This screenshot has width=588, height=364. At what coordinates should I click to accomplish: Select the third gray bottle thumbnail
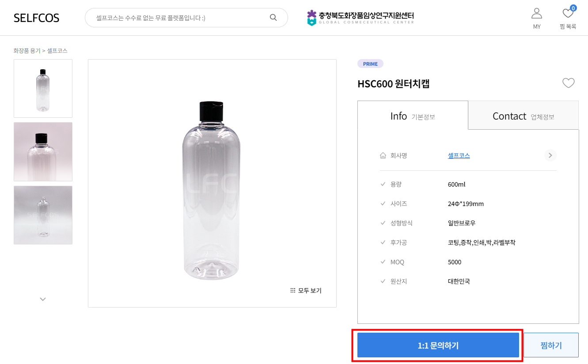(x=43, y=215)
